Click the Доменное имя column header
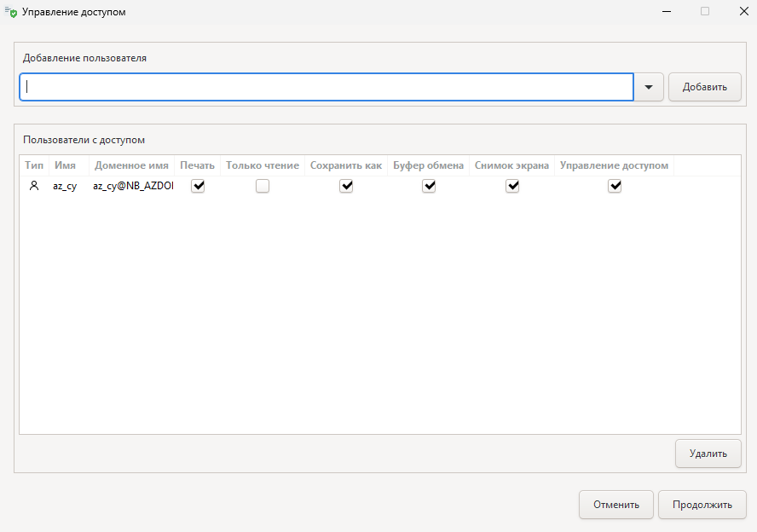 click(131, 165)
